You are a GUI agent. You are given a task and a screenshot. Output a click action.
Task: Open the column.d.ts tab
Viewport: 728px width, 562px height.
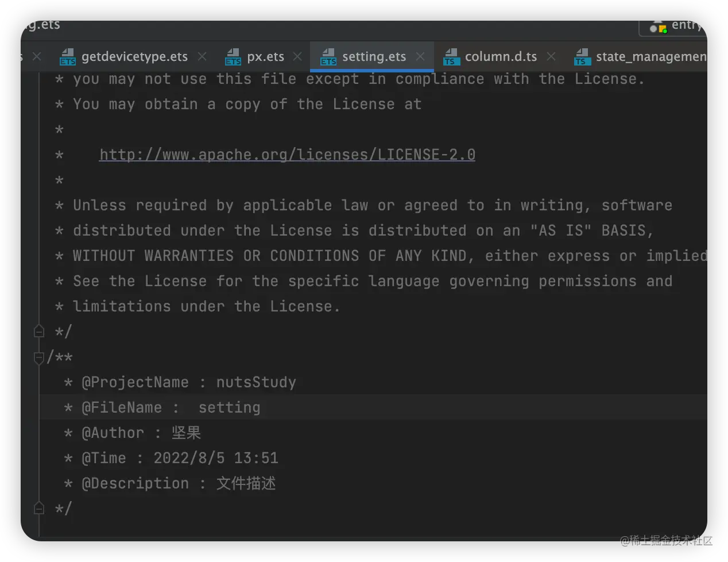coord(501,56)
